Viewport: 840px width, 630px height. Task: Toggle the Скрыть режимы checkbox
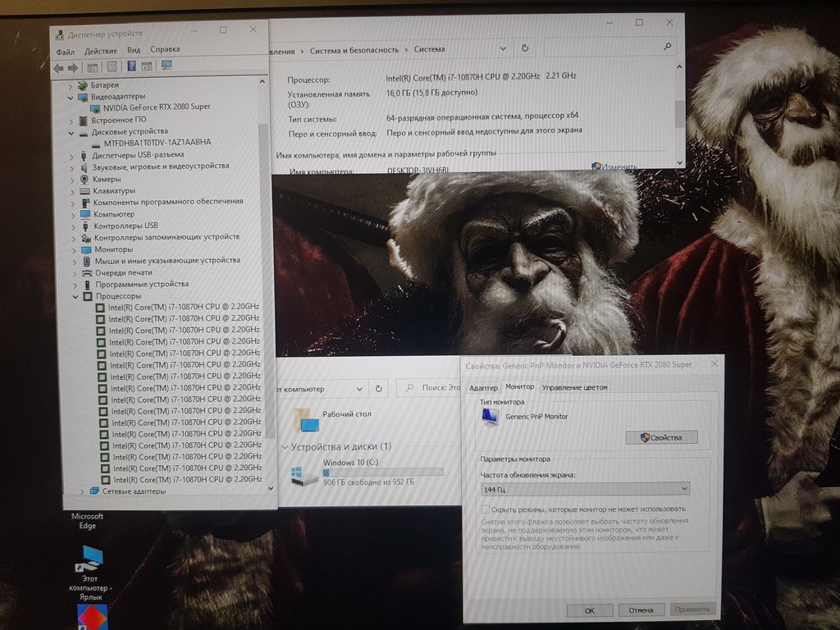tap(486, 509)
